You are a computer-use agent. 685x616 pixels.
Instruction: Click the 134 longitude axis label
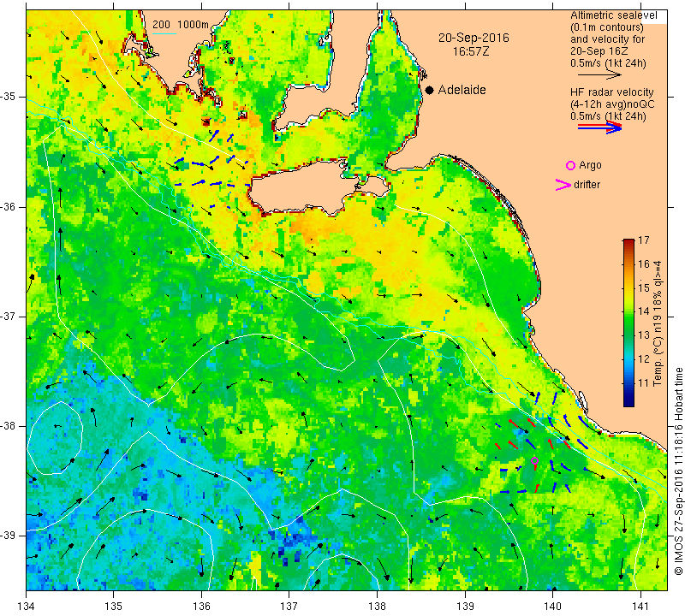click(x=27, y=607)
